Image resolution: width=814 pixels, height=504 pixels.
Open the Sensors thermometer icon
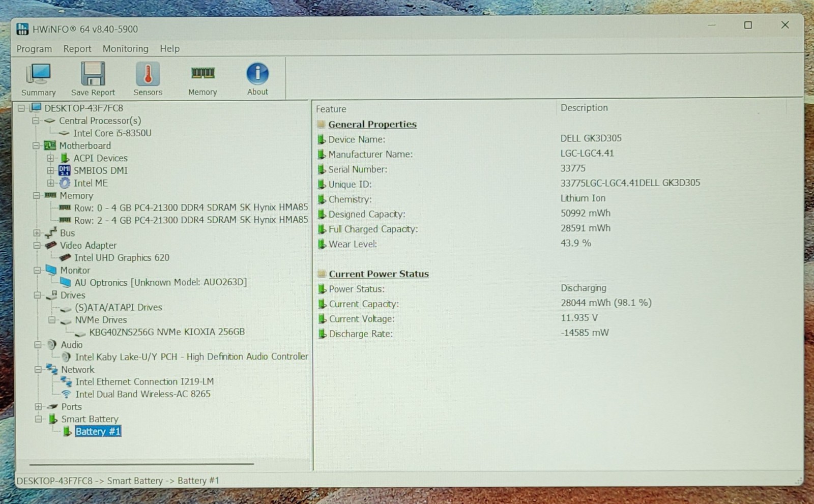148,74
